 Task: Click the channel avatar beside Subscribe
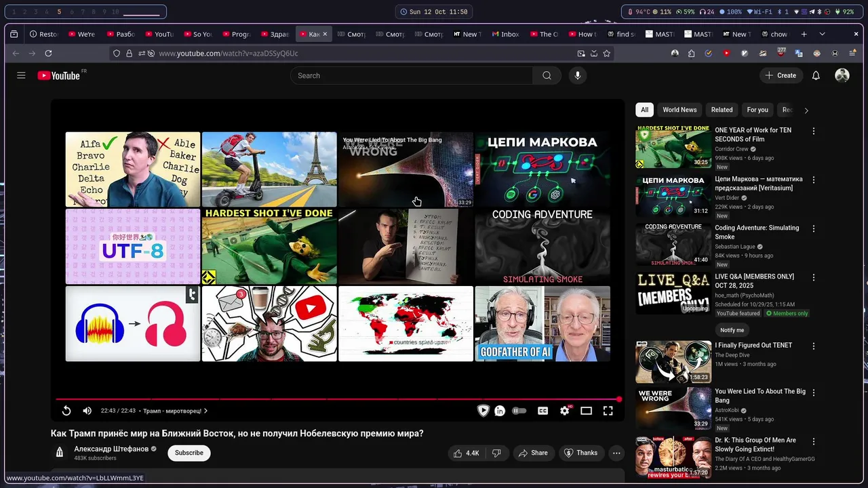[x=59, y=453]
